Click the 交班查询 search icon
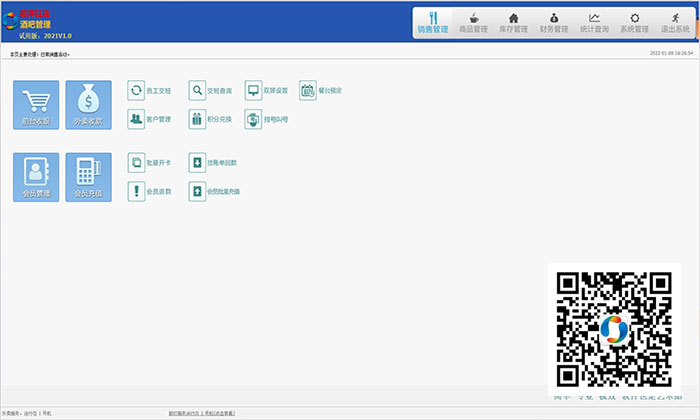Screen dimensions: 700x420 point(197,90)
